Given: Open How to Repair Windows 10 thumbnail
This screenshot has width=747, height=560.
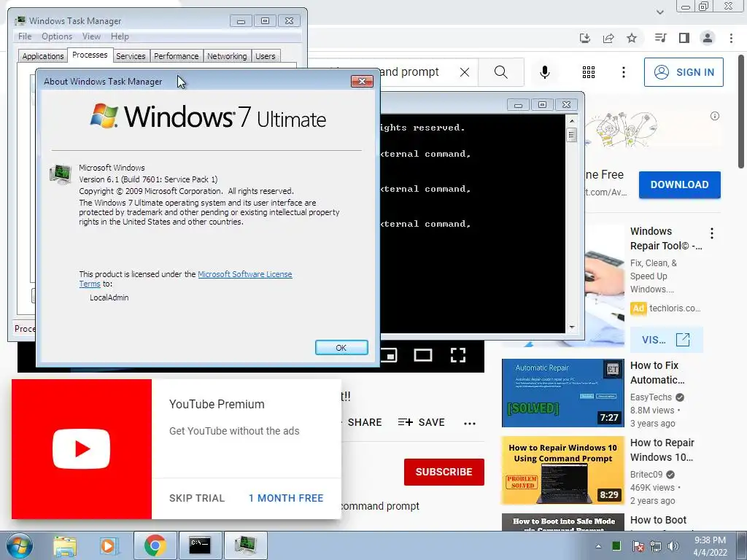Looking at the screenshot, I should [x=562, y=470].
